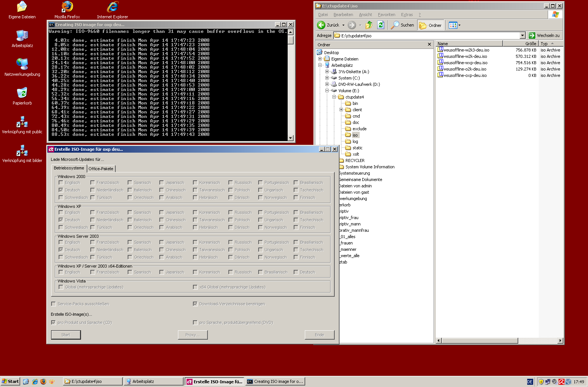588x387 pixels.
Task: Expand System (C:) tree node
Action: tap(327, 78)
